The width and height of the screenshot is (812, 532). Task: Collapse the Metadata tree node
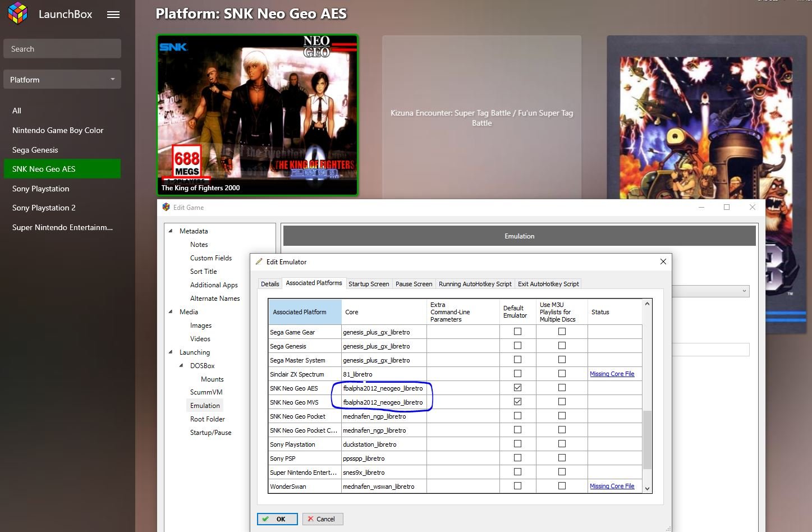[x=171, y=231]
